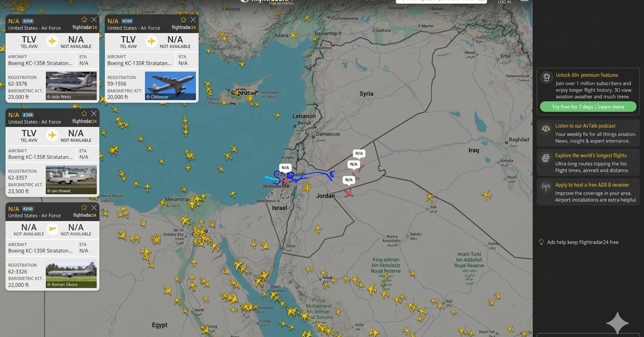Click the Try free for 7 days button
This screenshot has width=644, height=337.
[x=588, y=107]
